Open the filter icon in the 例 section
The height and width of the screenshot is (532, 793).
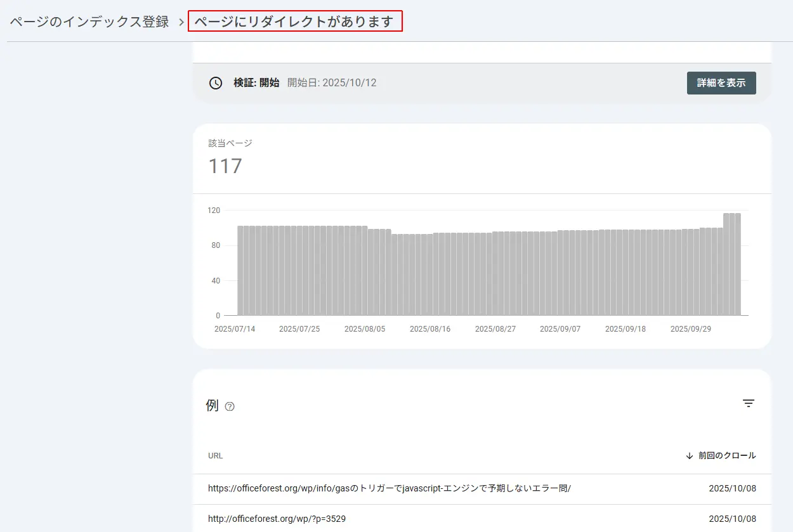(749, 403)
